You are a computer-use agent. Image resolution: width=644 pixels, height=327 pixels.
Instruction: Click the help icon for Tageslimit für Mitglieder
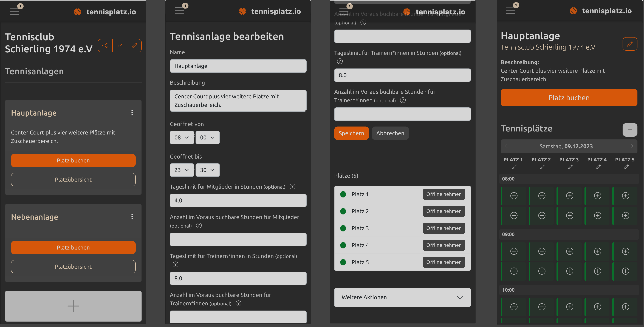point(292,187)
